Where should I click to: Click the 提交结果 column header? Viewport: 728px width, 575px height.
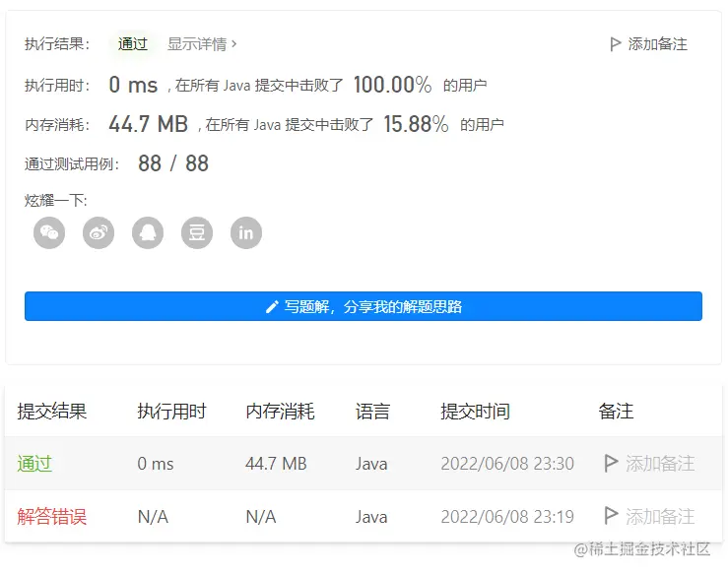pos(52,412)
